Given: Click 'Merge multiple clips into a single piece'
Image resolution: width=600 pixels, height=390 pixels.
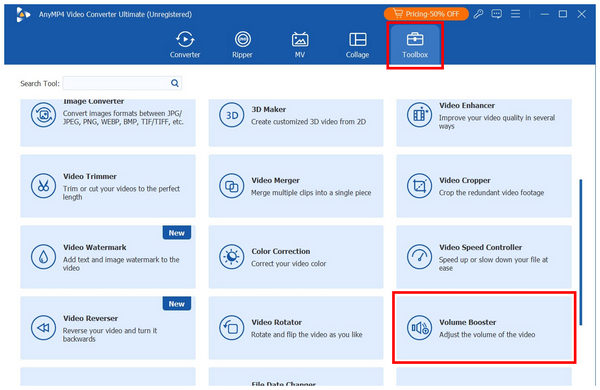Looking at the screenshot, I should click(311, 193).
